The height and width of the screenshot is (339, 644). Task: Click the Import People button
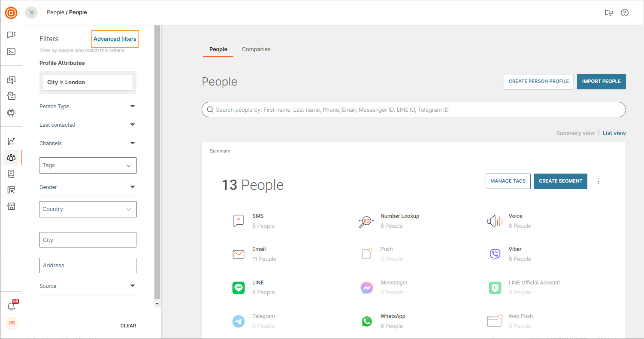click(x=601, y=81)
